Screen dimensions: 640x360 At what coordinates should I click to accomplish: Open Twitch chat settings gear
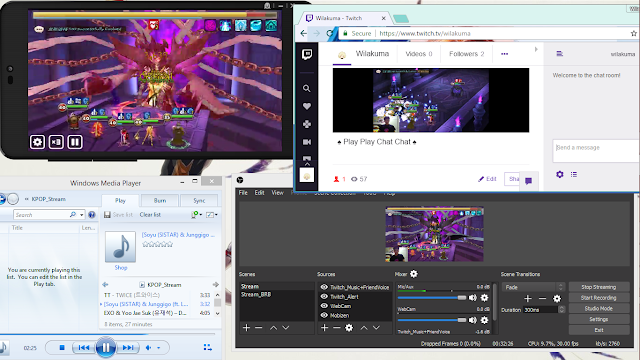560,174
